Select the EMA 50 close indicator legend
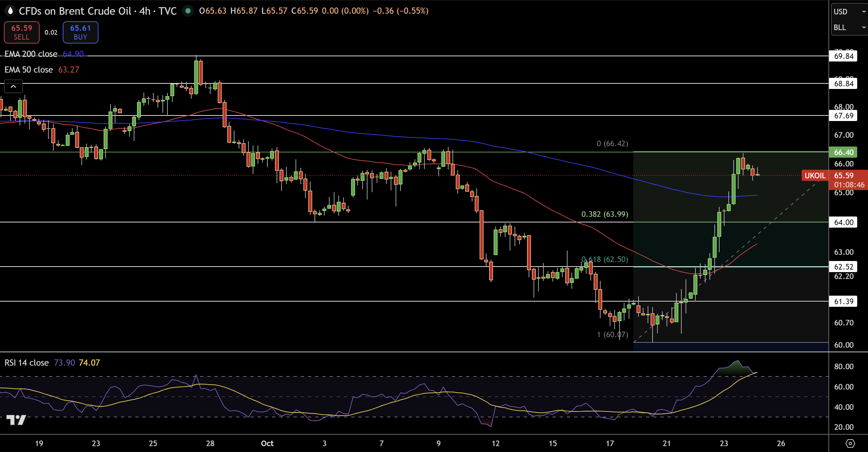The width and height of the screenshot is (868, 452). pos(29,70)
